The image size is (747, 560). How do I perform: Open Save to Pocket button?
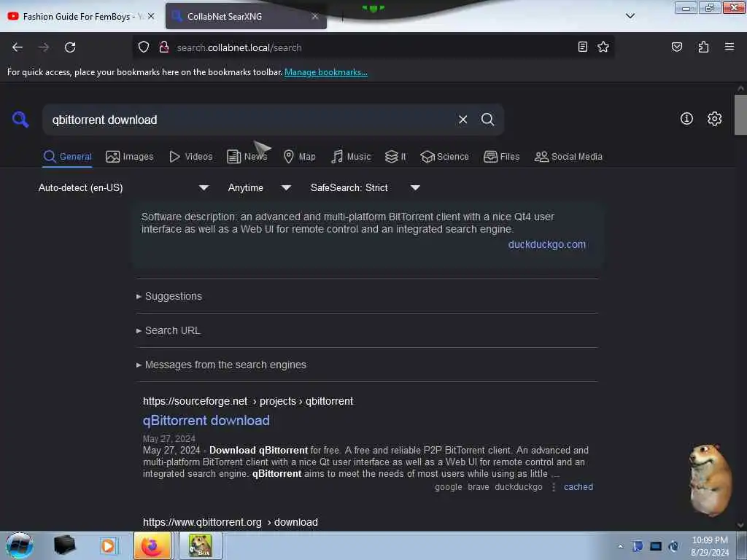[676, 47]
